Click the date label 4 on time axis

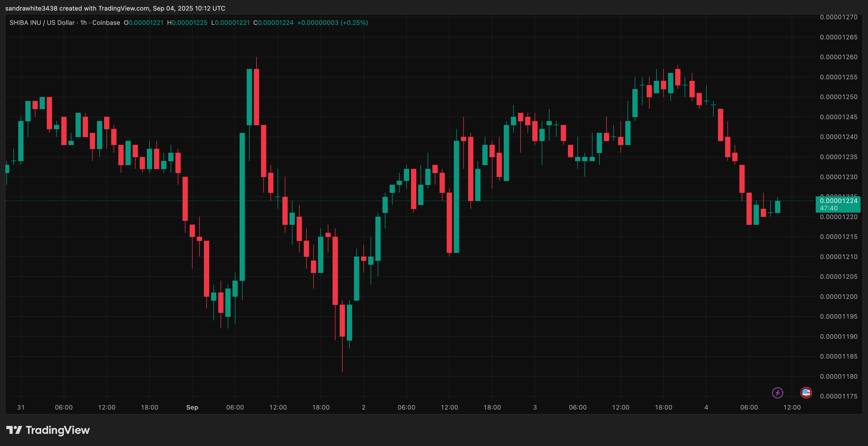706,407
